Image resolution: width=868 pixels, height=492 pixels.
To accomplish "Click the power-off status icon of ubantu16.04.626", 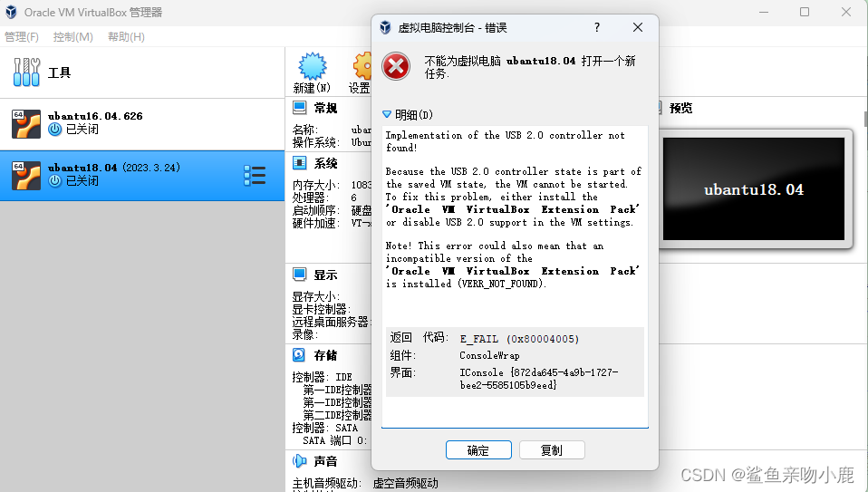I will coord(54,129).
